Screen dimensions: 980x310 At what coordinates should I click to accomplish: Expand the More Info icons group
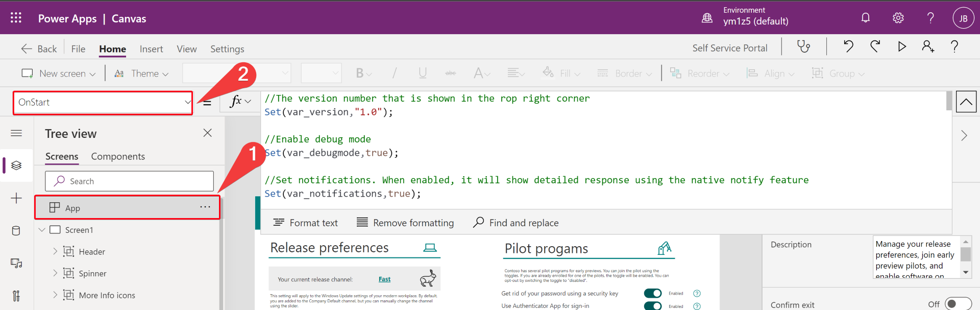point(55,295)
